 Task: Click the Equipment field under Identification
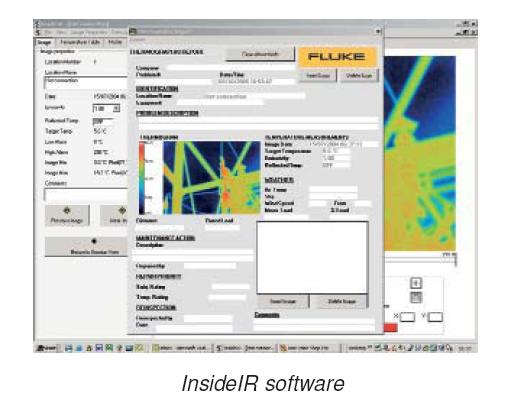[x=220, y=103]
